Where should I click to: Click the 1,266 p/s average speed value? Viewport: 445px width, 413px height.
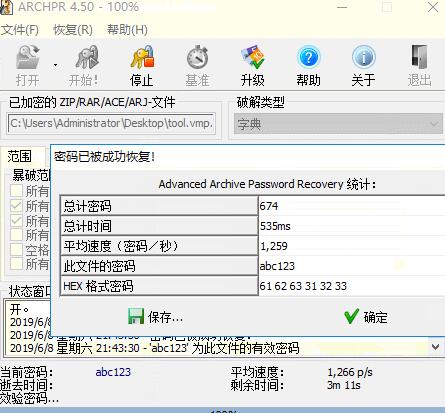350,372
